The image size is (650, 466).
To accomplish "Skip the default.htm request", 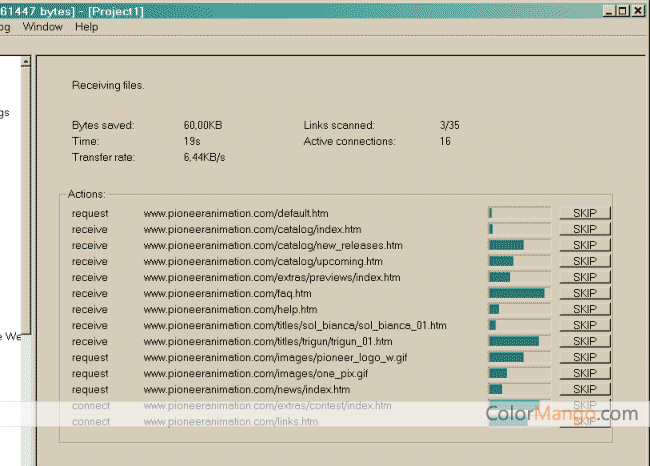I will [x=584, y=213].
